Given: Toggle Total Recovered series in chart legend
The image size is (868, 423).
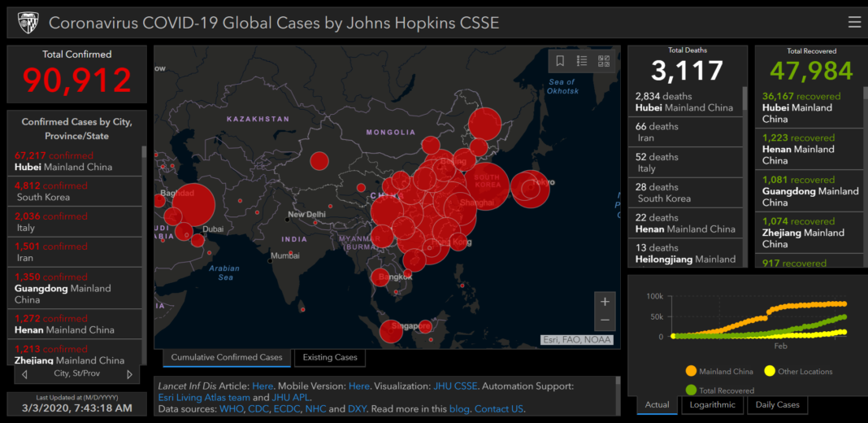Looking at the screenshot, I should [x=719, y=390].
